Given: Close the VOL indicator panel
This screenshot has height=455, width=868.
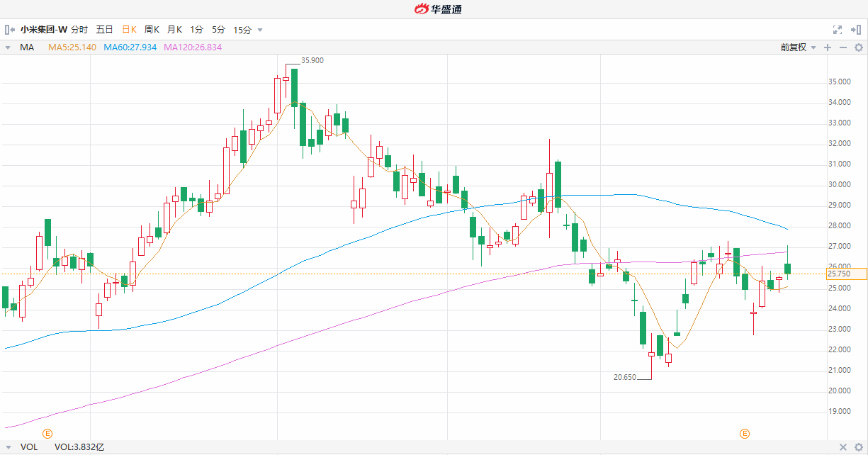Looking at the screenshot, I should 842,447.
